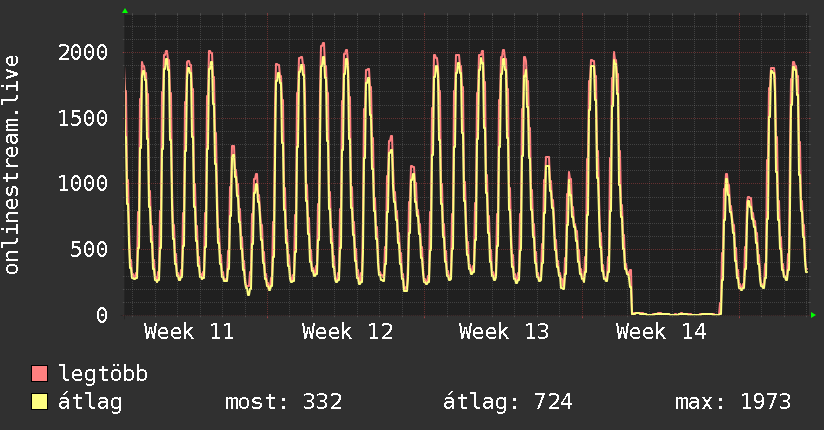Click the 0 y-axis tick label
This screenshot has height=430, width=824.
pos(101,316)
